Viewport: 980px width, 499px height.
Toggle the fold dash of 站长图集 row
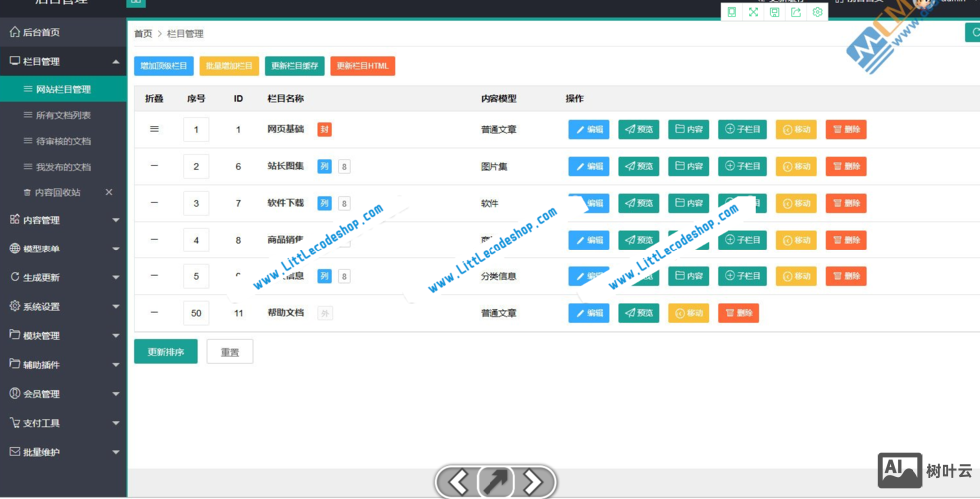[x=155, y=166]
